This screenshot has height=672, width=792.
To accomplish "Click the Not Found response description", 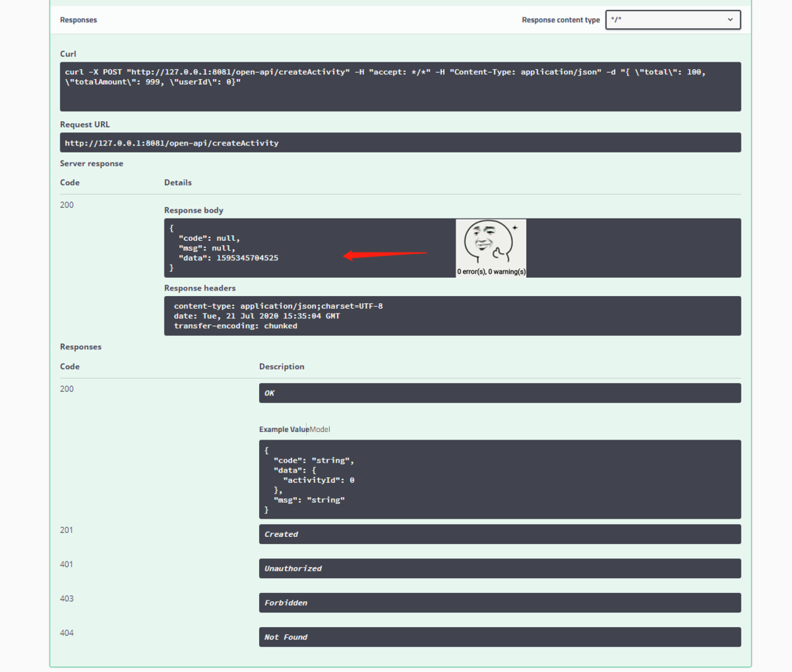I will 499,637.
